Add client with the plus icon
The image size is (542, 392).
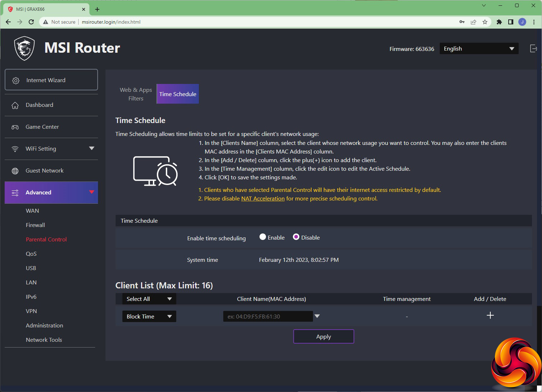click(x=490, y=315)
